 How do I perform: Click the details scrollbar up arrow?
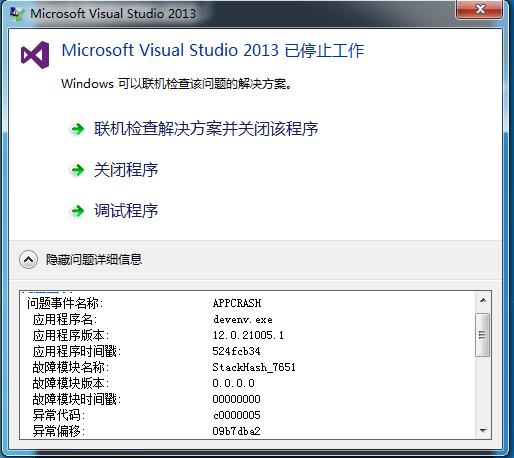(483, 300)
